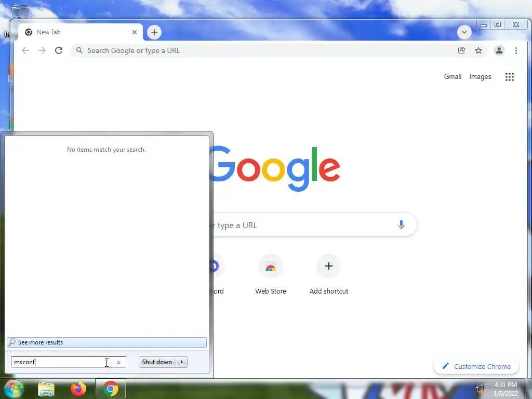Click the Chrome forward arrow

[x=42, y=50]
